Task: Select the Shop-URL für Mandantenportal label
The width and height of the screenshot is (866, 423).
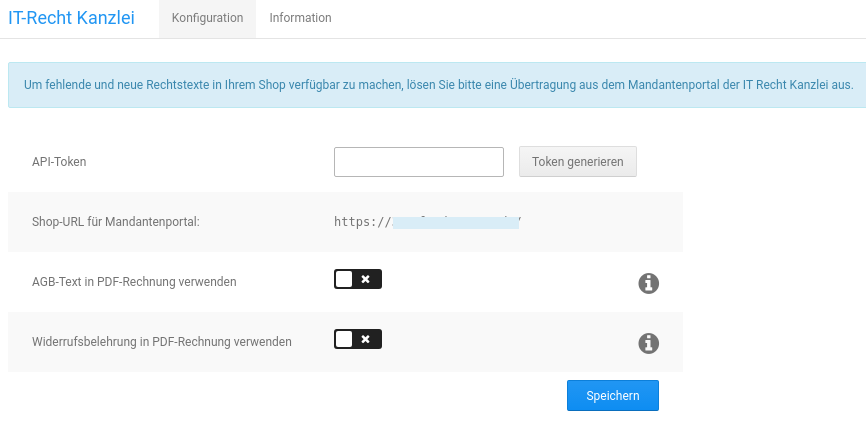Action: point(116,222)
